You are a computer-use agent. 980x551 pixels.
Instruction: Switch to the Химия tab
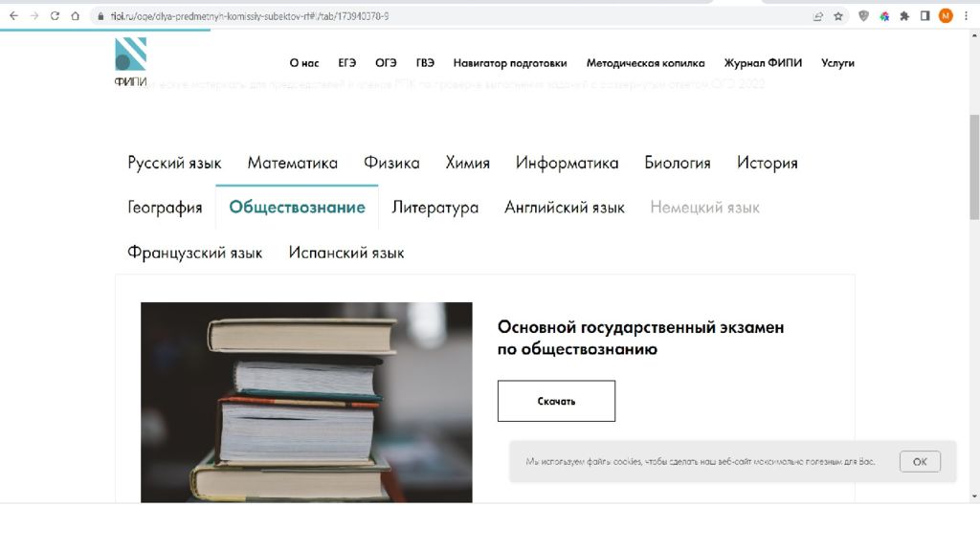point(467,163)
